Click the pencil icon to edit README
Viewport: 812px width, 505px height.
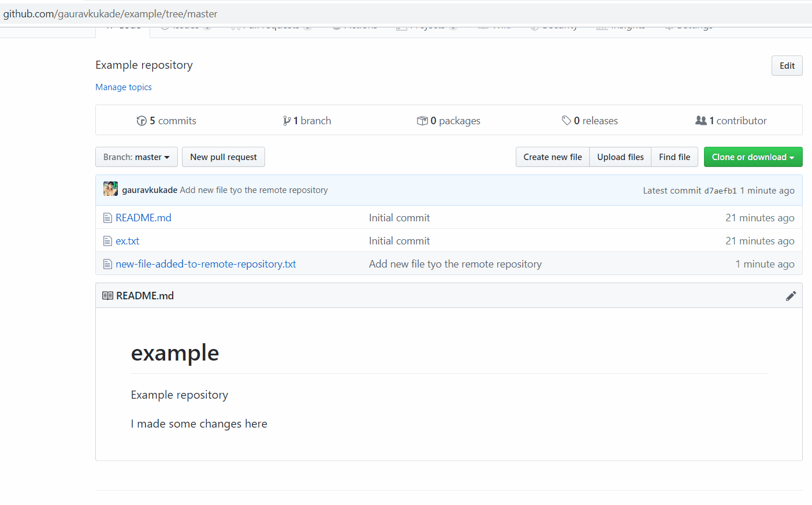pyautogui.click(x=791, y=296)
